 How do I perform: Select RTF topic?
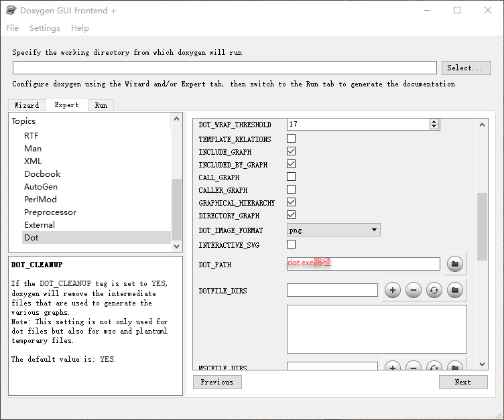coord(31,135)
